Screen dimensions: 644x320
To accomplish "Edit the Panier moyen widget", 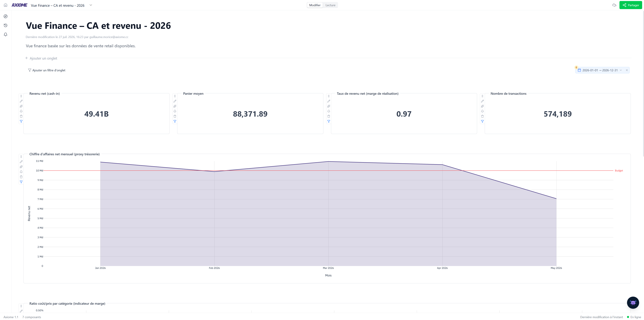I will point(175,101).
